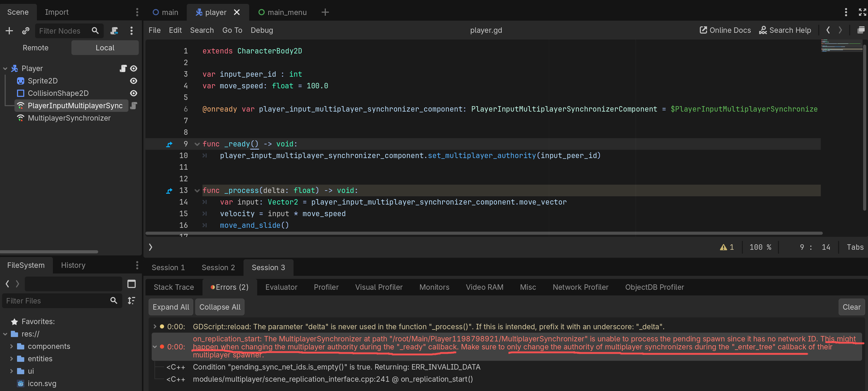Click the sort files icon in FileSystem
The image size is (868, 391).
pyautogui.click(x=131, y=300)
